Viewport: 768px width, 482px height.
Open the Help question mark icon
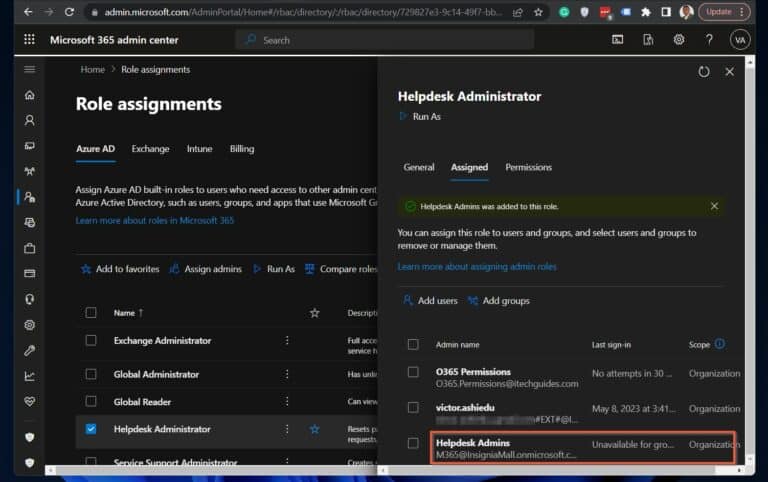[x=709, y=40]
